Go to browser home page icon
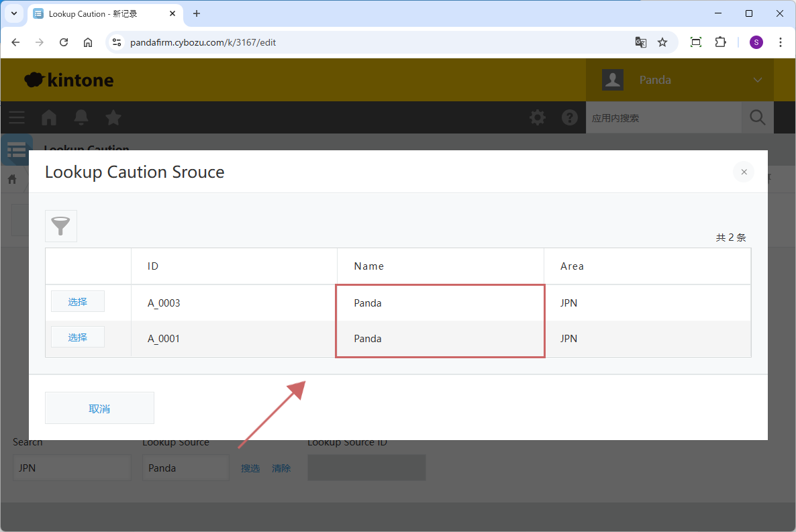Viewport: 796px width, 532px height. pos(88,42)
